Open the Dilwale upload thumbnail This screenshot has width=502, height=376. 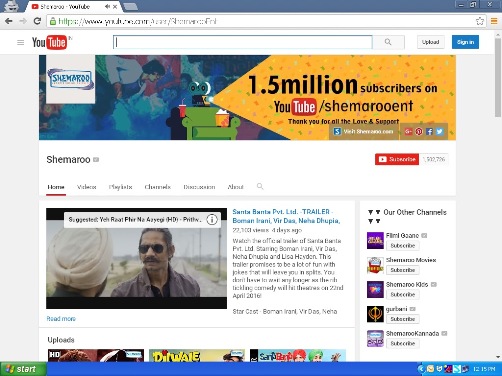tap(197, 355)
